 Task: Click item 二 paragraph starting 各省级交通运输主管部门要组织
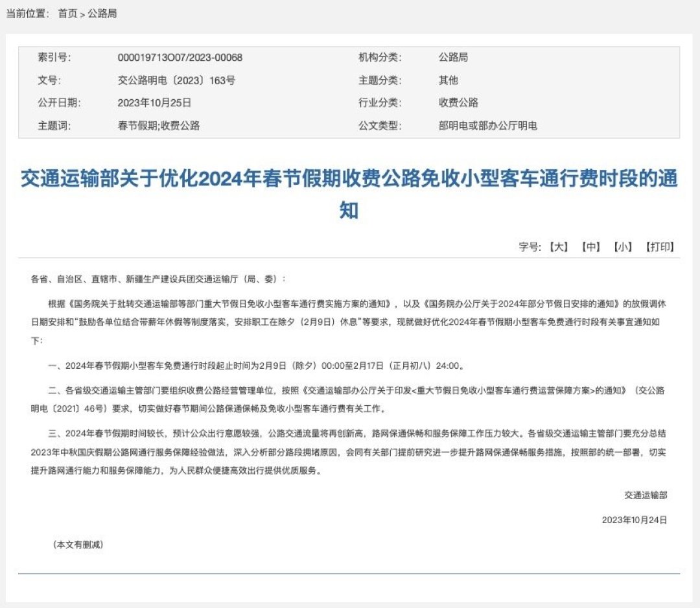click(x=348, y=399)
